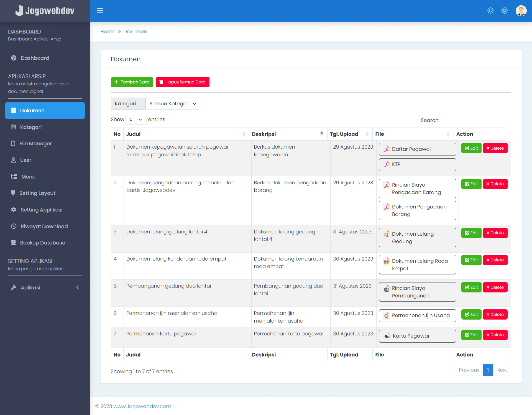Sort table by Tgl. Upload column

pyautogui.click(x=350, y=134)
